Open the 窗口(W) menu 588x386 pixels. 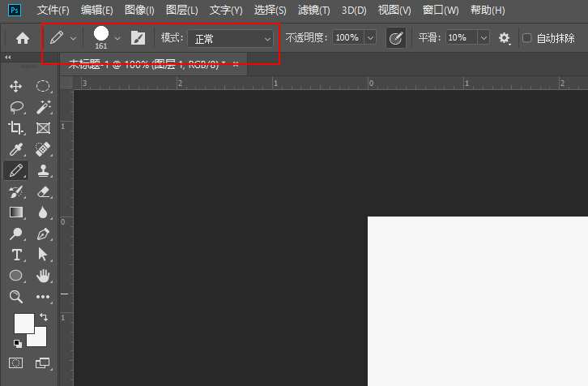[x=441, y=11]
